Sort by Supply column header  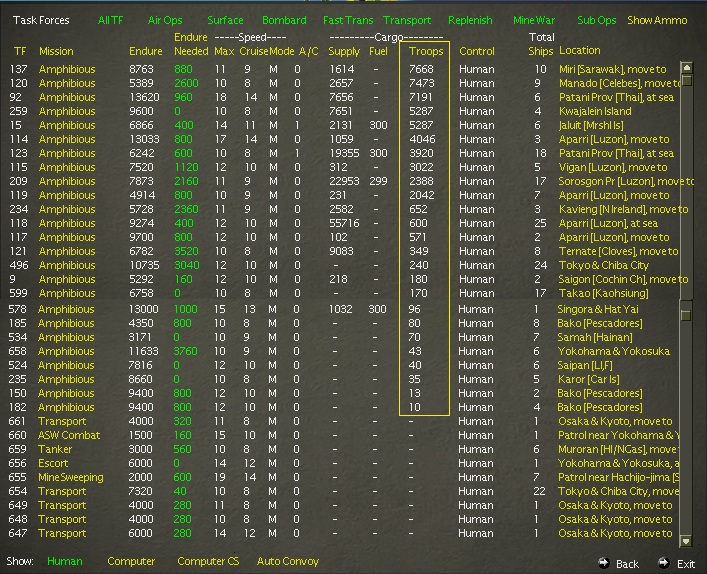click(344, 51)
